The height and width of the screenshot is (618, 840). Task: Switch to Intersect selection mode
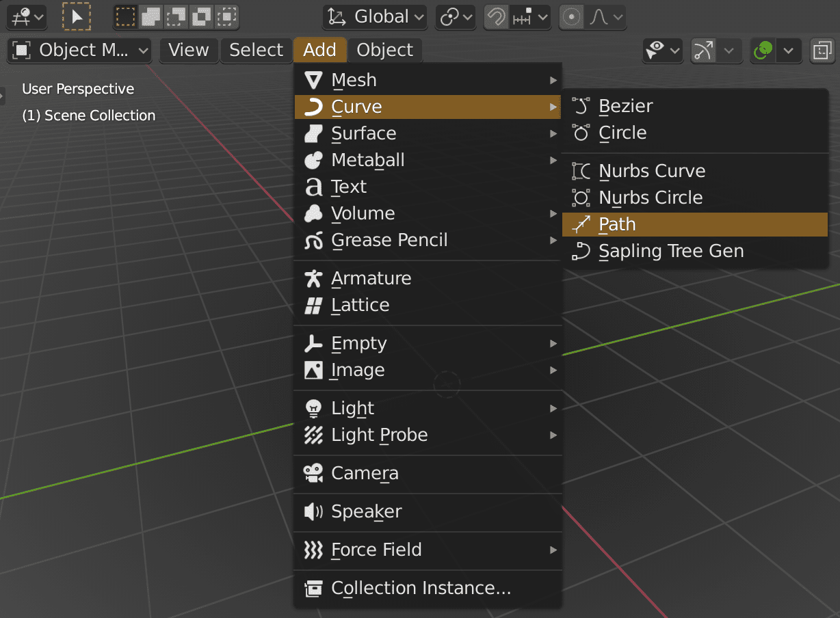[226, 17]
